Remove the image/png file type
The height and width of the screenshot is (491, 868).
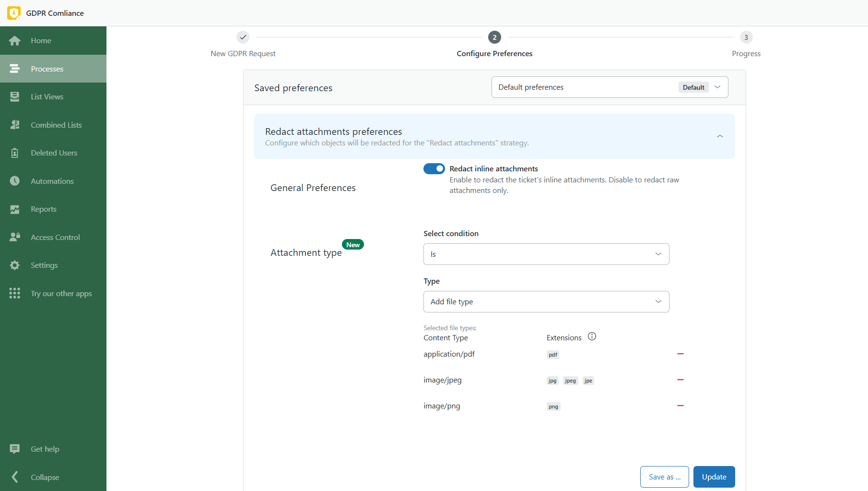[x=680, y=406]
